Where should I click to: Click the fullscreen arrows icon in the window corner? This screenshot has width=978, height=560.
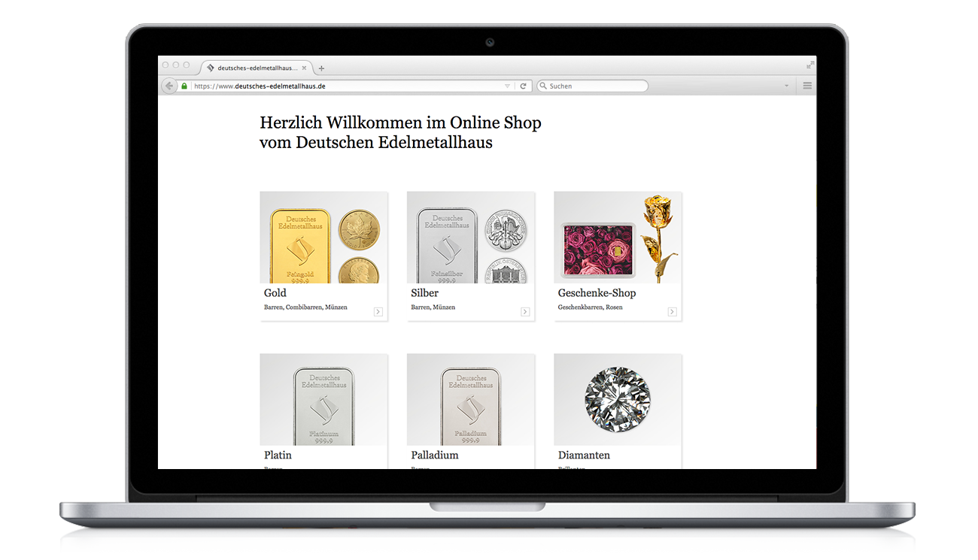(x=810, y=65)
